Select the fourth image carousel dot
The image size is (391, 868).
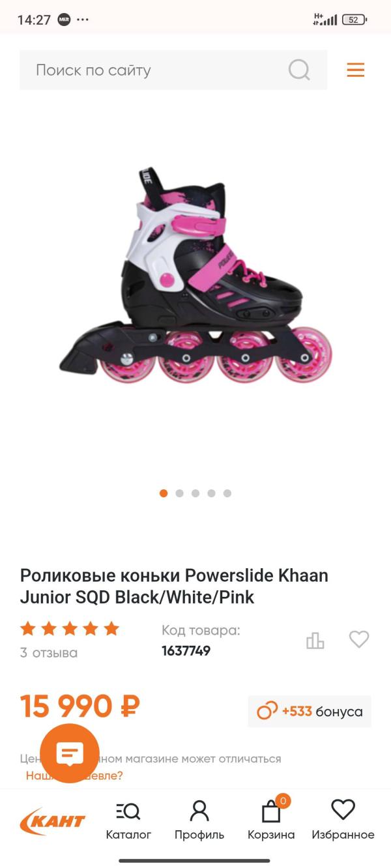point(211,493)
